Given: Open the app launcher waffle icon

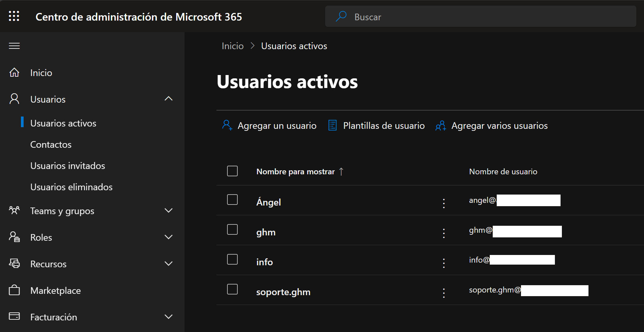Looking at the screenshot, I should tap(14, 16).
